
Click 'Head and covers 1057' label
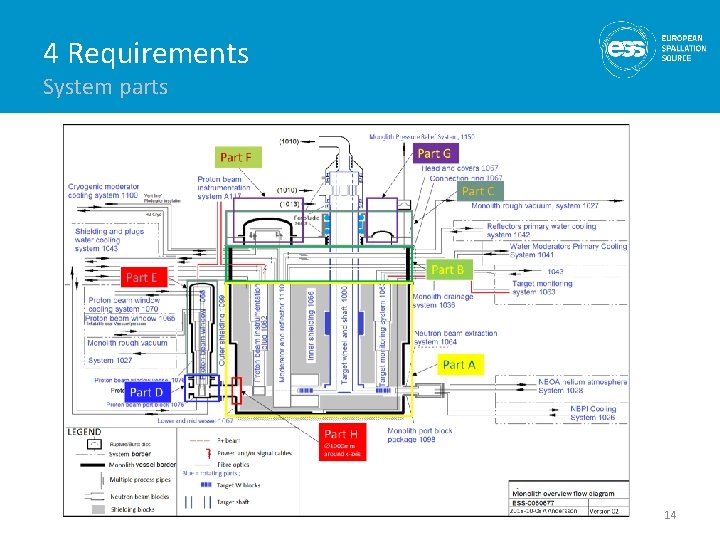(x=460, y=168)
